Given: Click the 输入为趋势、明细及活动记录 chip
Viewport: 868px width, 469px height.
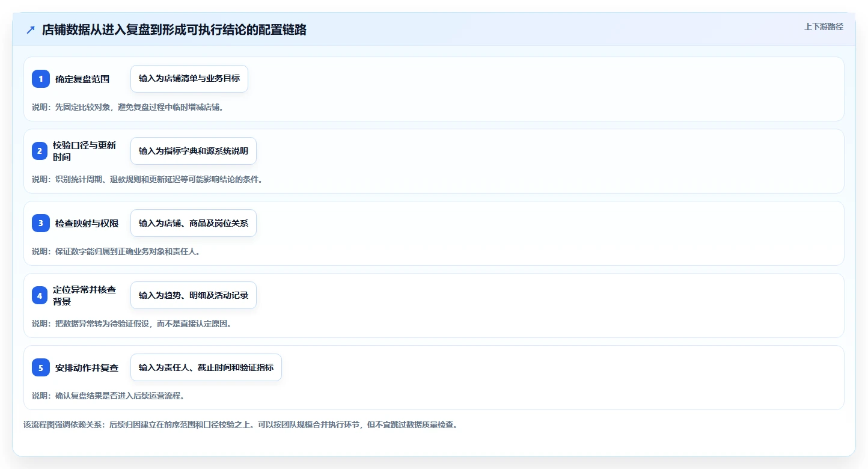Looking at the screenshot, I should (x=194, y=295).
